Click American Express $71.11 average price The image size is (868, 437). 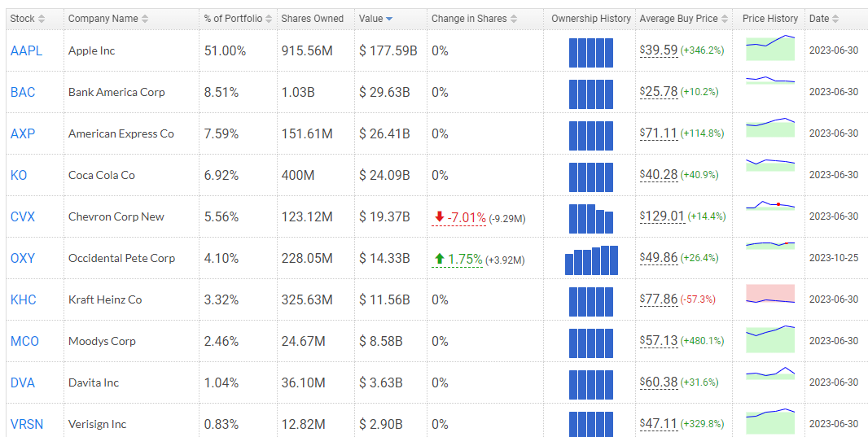point(659,133)
